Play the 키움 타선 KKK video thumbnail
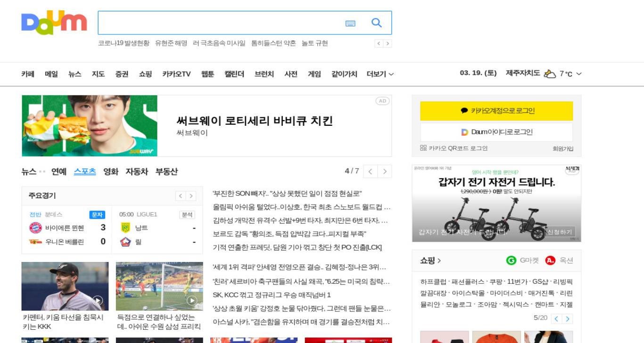The image size is (644, 343). click(65, 286)
